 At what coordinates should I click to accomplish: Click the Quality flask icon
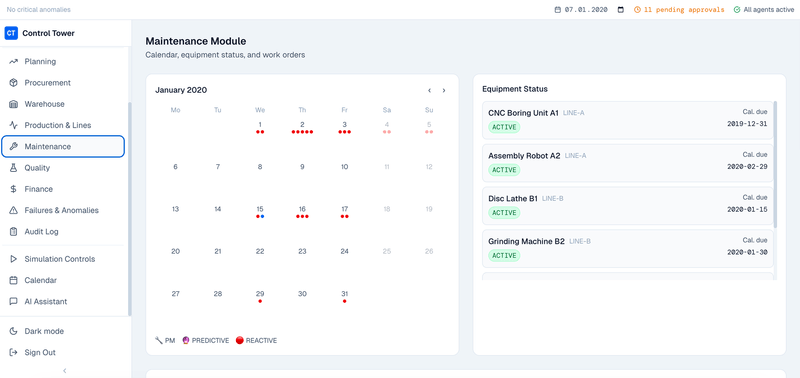(14, 168)
